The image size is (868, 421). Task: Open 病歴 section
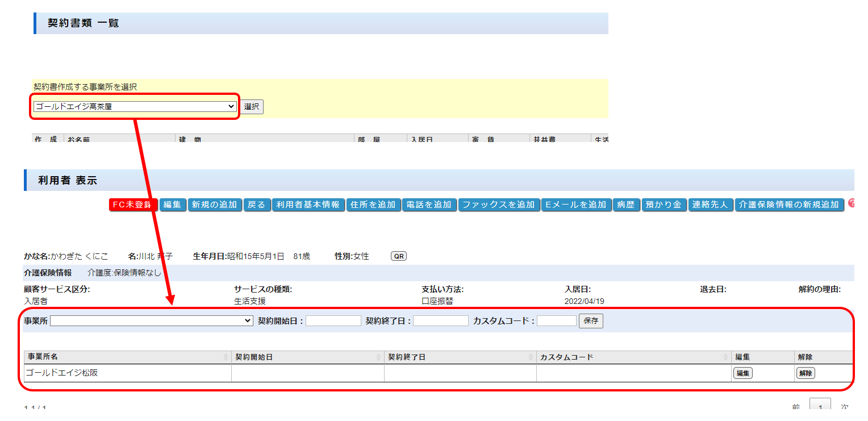625,205
